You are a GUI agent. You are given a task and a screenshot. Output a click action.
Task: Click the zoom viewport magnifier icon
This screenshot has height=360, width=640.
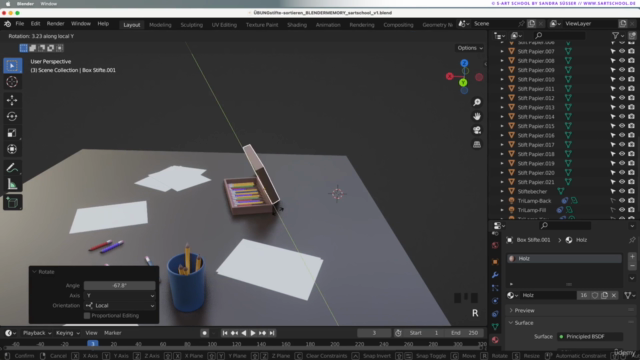477,102
